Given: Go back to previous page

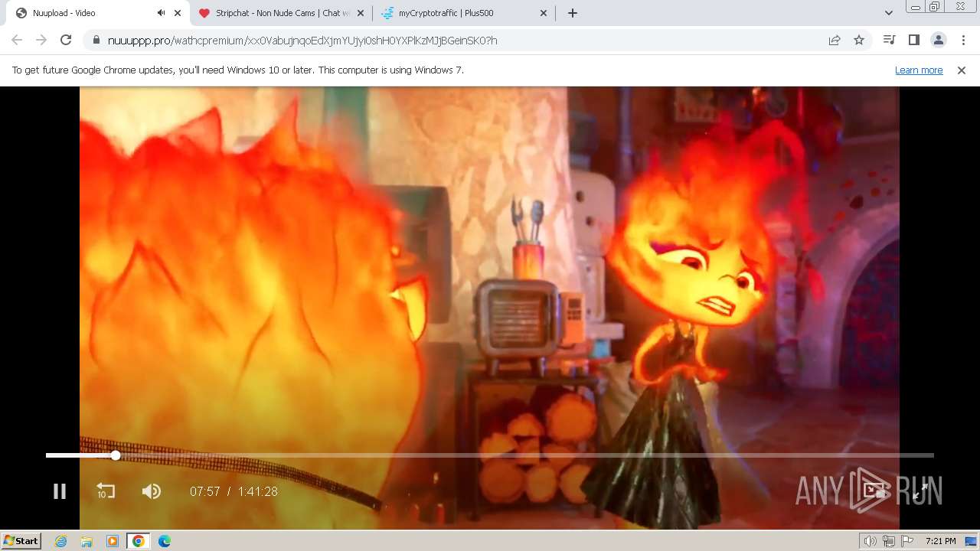Looking at the screenshot, I should (x=17, y=40).
